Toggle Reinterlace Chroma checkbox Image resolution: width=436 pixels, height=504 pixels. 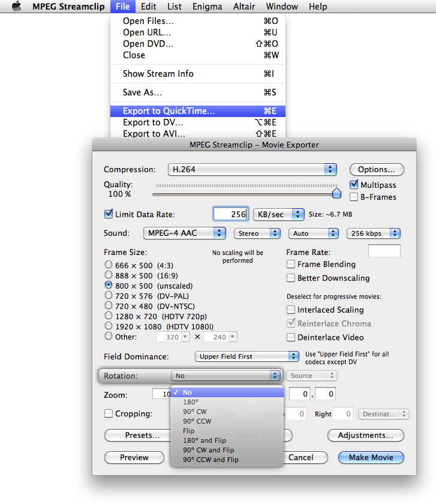tap(291, 323)
